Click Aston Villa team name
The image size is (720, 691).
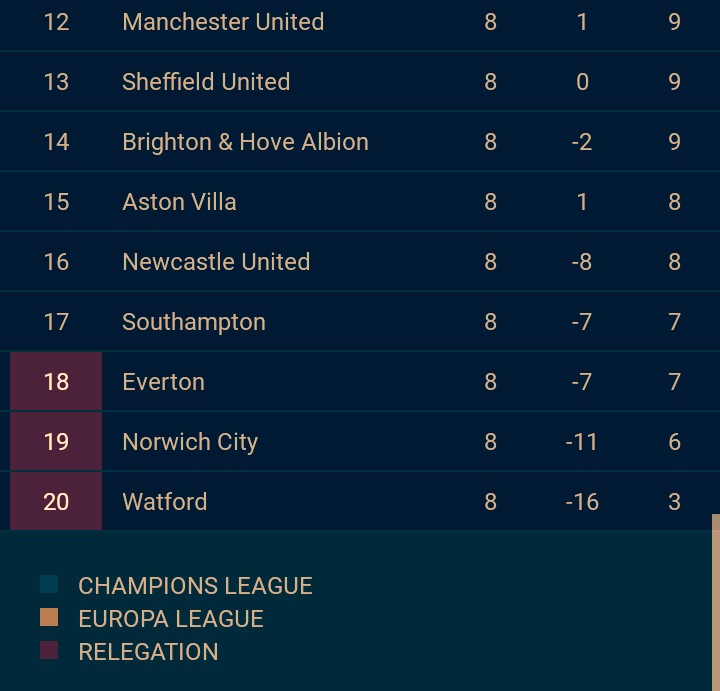[179, 202]
